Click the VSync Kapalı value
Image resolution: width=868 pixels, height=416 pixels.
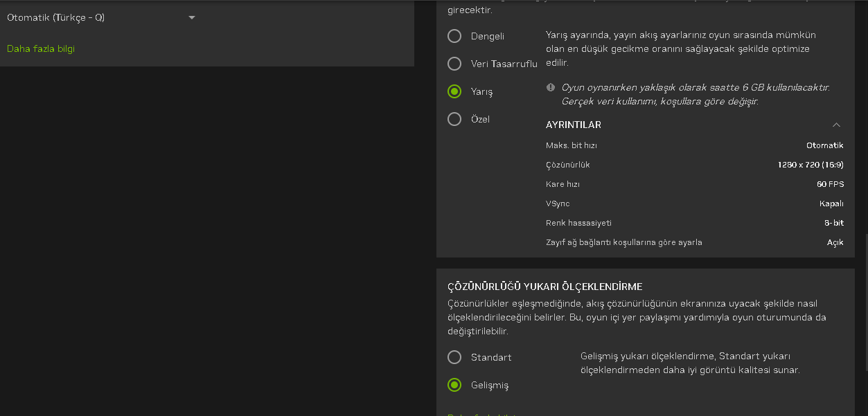(831, 204)
